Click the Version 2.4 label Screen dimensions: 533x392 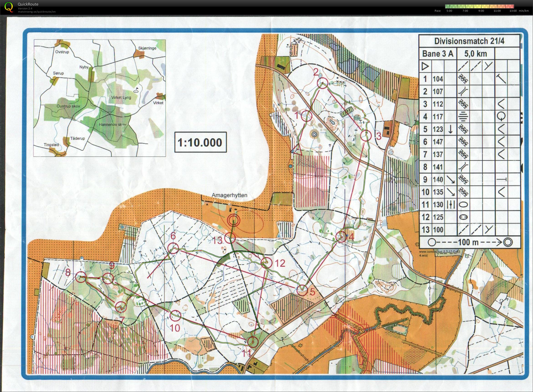pos(25,8)
